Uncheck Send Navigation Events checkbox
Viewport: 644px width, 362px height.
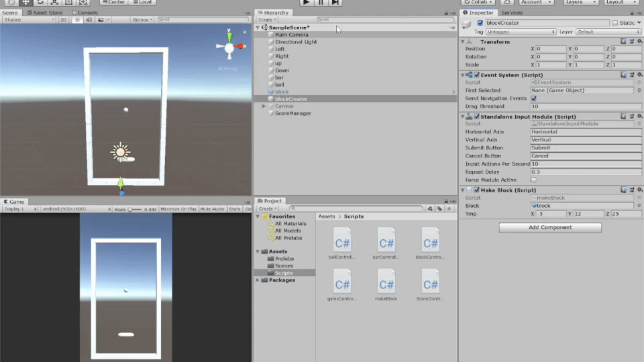coord(533,99)
